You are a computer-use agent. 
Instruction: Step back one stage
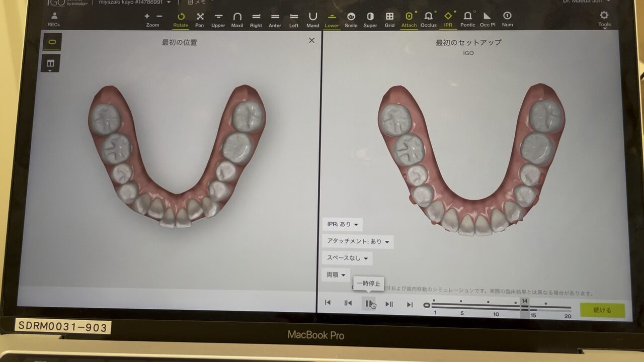tap(348, 303)
